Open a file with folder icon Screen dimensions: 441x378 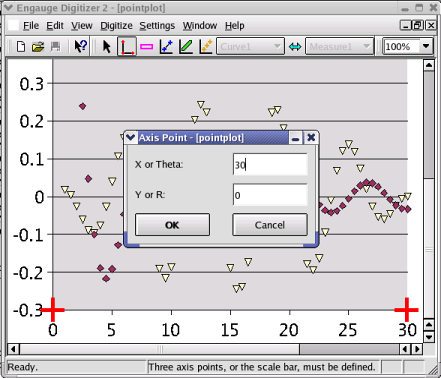(38, 47)
